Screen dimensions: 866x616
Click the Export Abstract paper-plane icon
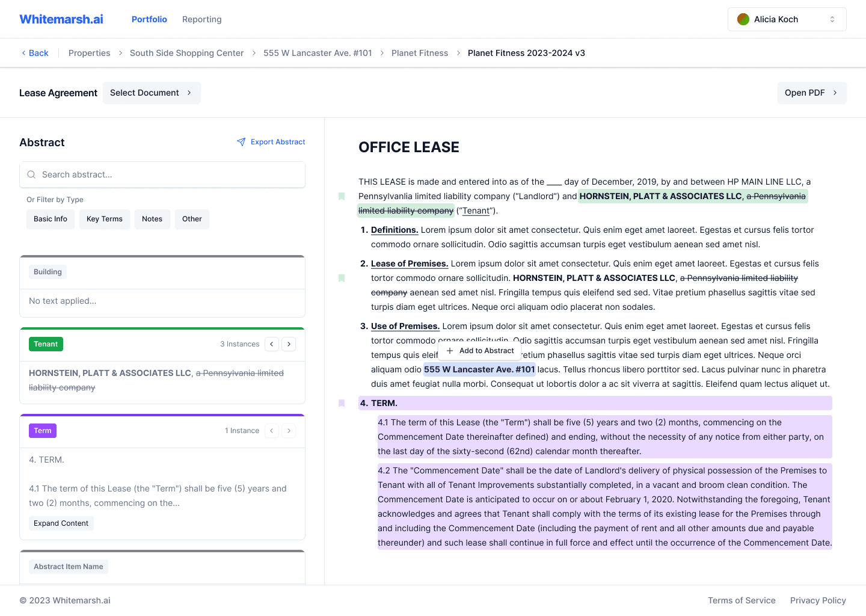pyautogui.click(x=241, y=142)
